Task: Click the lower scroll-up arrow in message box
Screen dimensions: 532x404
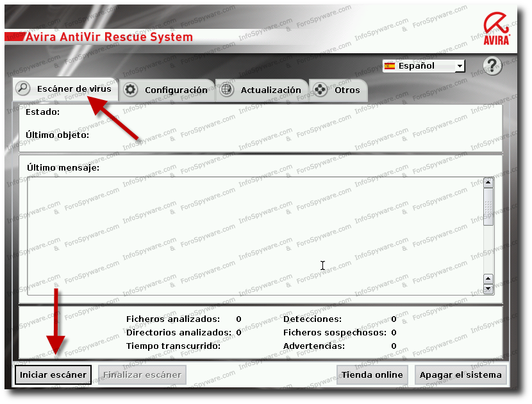Action: pos(488,279)
